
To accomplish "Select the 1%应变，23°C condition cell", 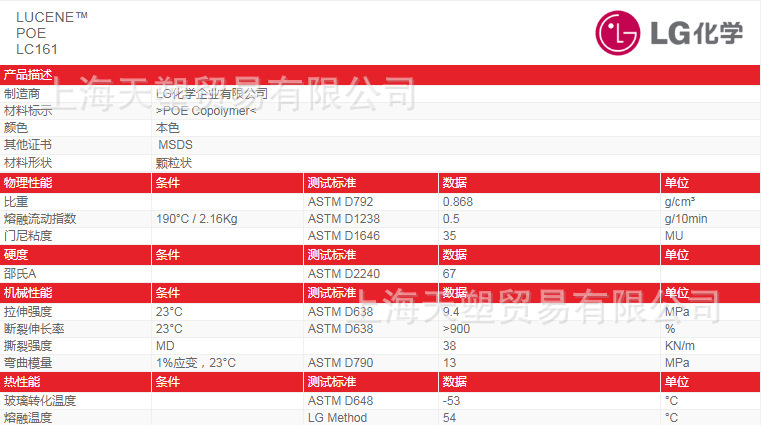I will (x=196, y=363).
